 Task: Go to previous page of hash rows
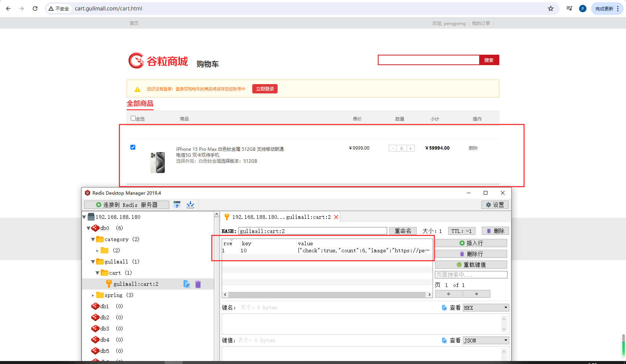[449, 294]
